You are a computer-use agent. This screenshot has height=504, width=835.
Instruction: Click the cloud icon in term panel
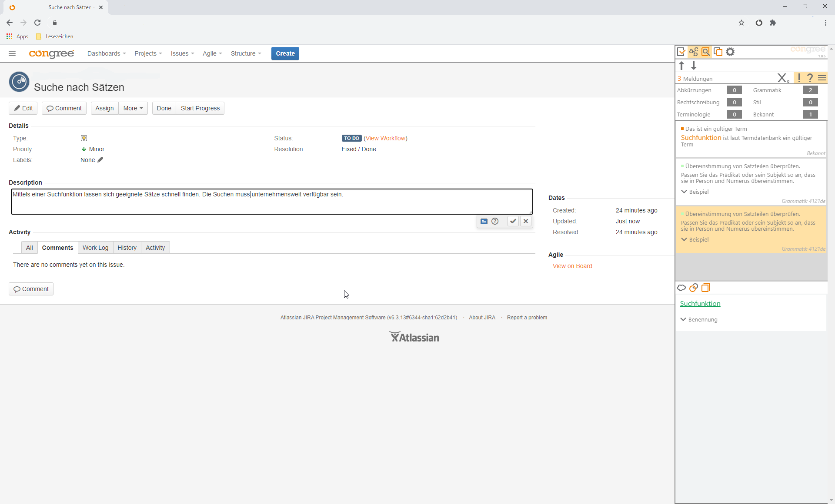(x=681, y=288)
